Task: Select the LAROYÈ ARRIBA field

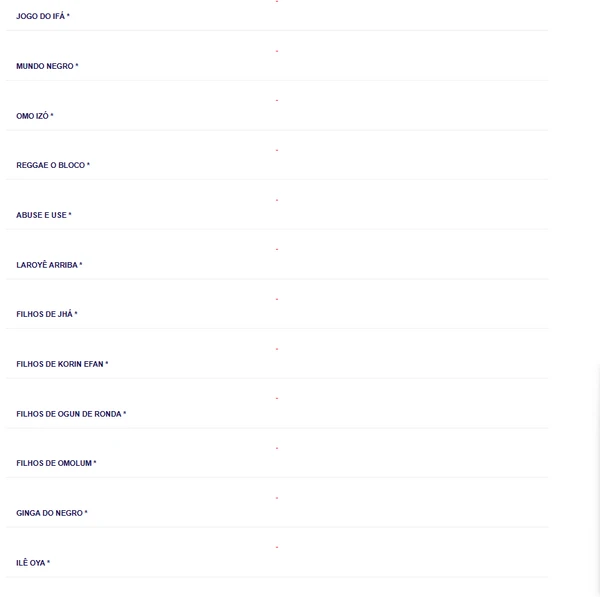Action: tap(49, 265)
